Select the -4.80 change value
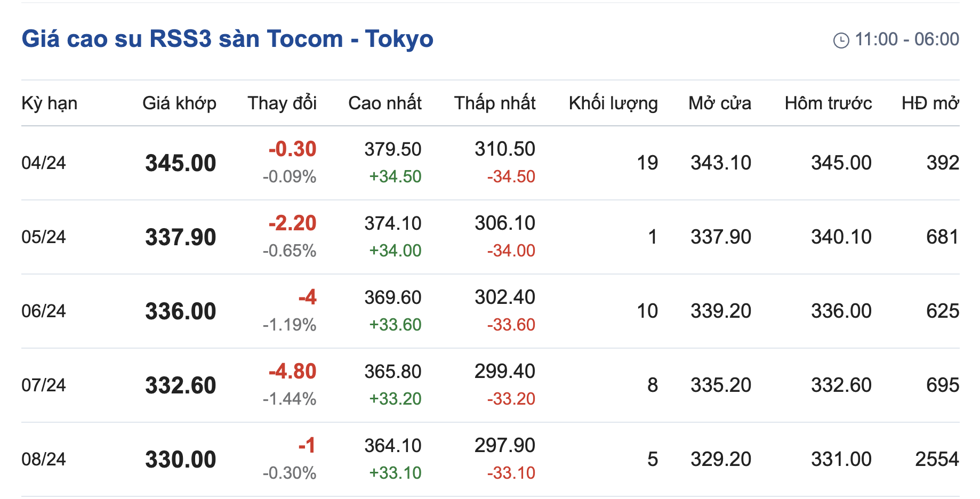This screenshot has width=980, height=499. 292,371
